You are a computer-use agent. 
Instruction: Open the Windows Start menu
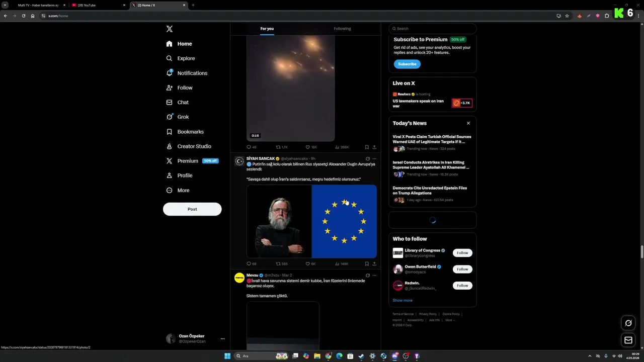(227, 356)
